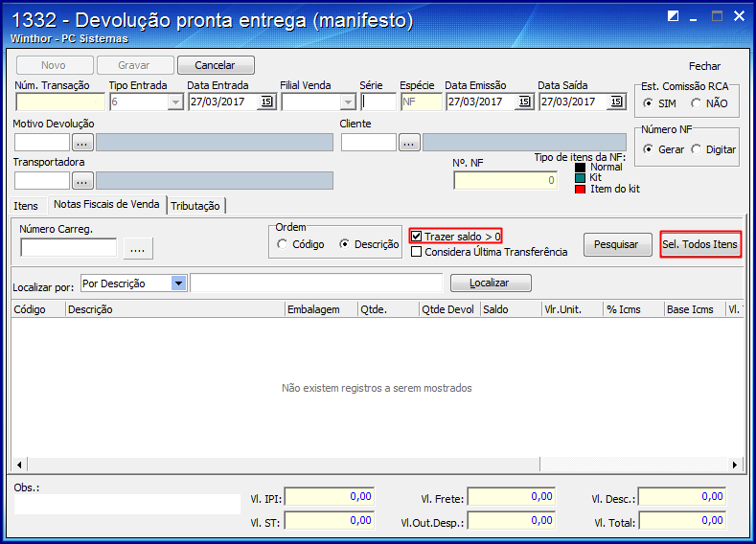Focus the Espécie field

pyautogui.click(x=421, y=102)
